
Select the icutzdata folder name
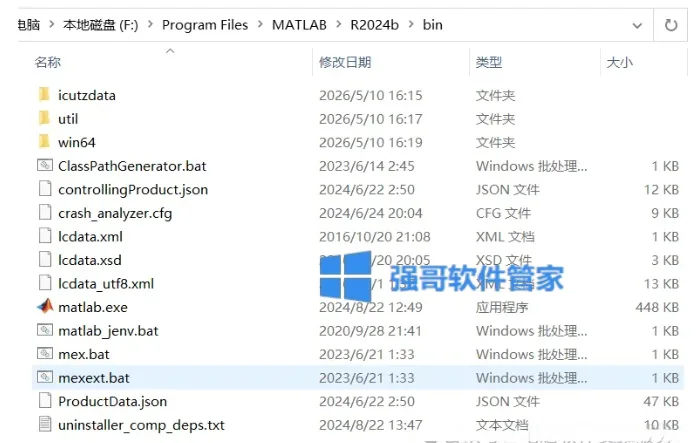(87, 95)
